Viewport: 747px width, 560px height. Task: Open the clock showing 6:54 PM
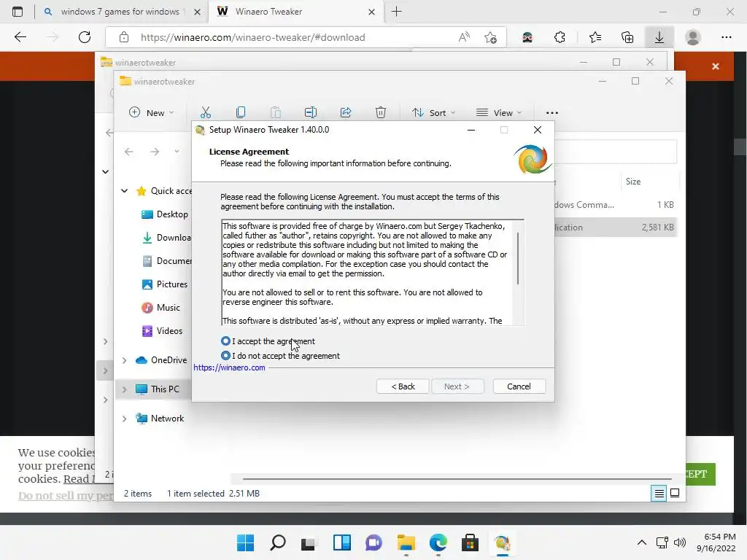pyautogui.click(x=716, y=542)
